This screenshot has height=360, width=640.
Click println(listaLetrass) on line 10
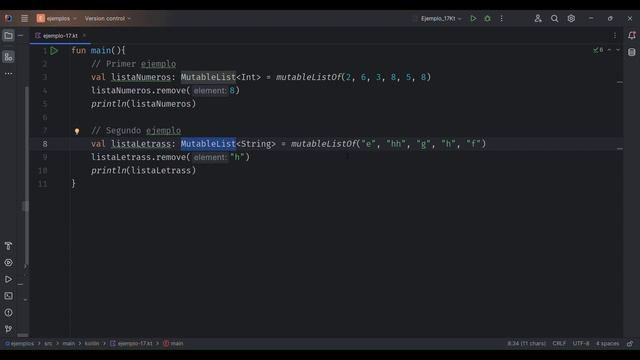[143, 171]
